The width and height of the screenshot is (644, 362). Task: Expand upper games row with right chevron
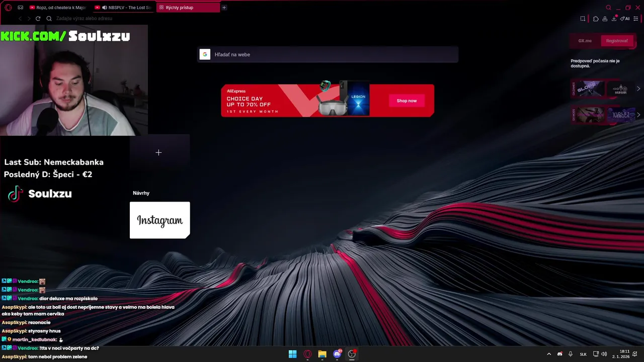click(638, 88)
